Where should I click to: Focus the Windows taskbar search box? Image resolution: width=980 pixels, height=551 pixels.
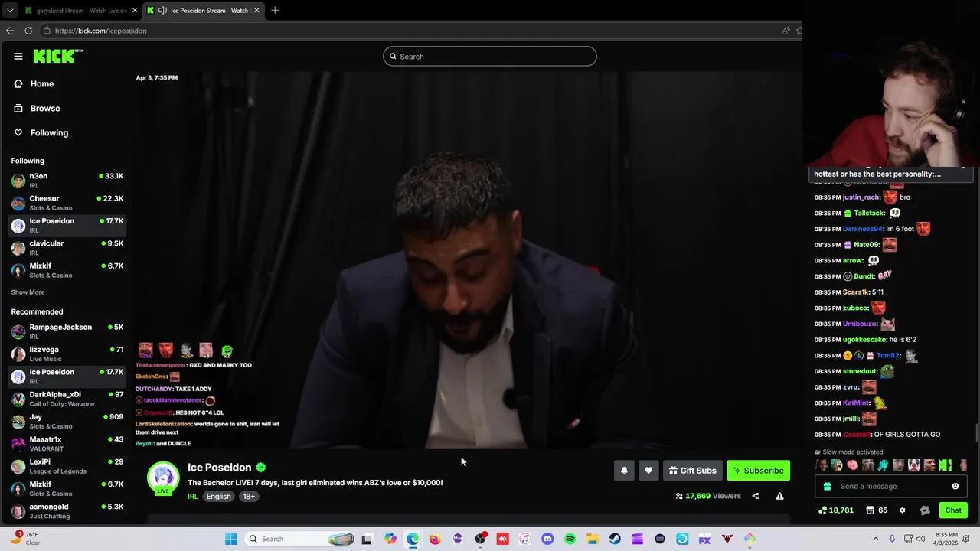pyautogui.click(x=301, y=539)
